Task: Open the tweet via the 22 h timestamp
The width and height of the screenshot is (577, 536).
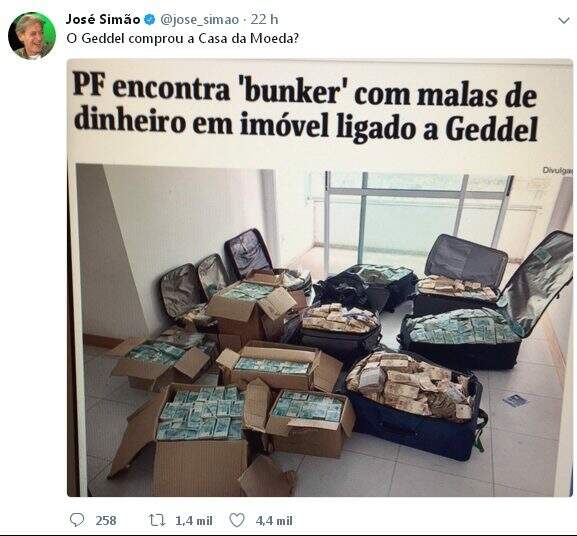Action: (x=264, y=19)
